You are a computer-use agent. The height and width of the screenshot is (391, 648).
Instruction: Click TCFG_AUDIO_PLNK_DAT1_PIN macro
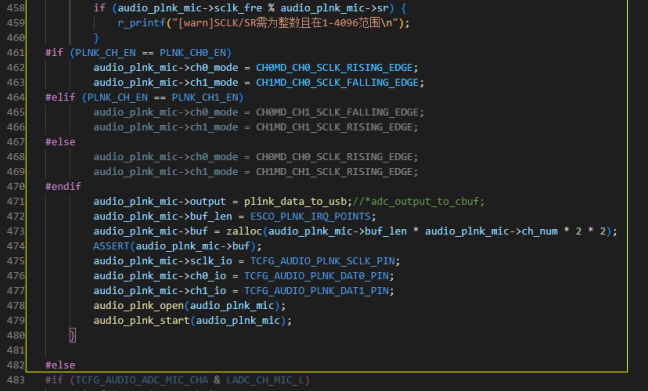(316, 291)
